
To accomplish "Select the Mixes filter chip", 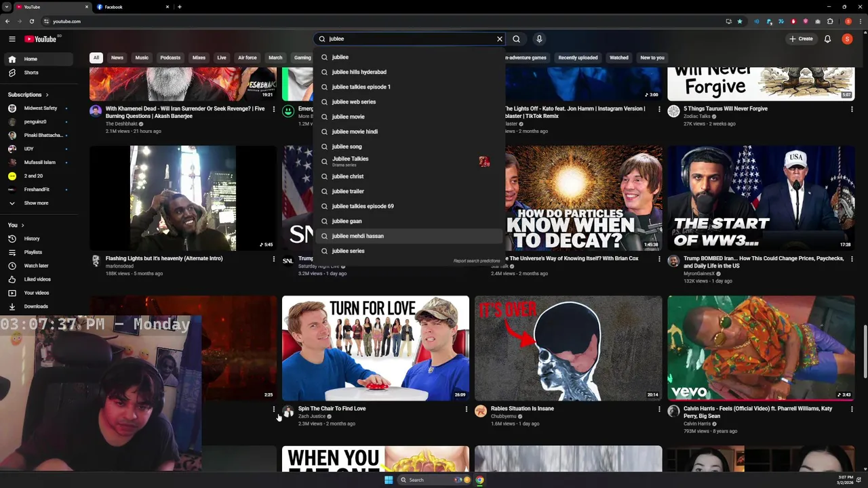I will coord(199,58).
